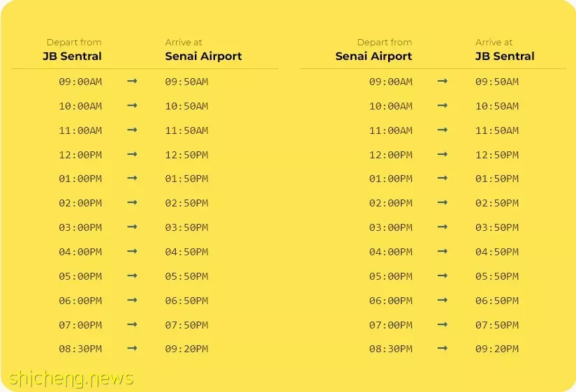The image size is (576, 392).
Task: Click the arrow in the 09:00AM JB Sentral row
Action: pos(132,81)
